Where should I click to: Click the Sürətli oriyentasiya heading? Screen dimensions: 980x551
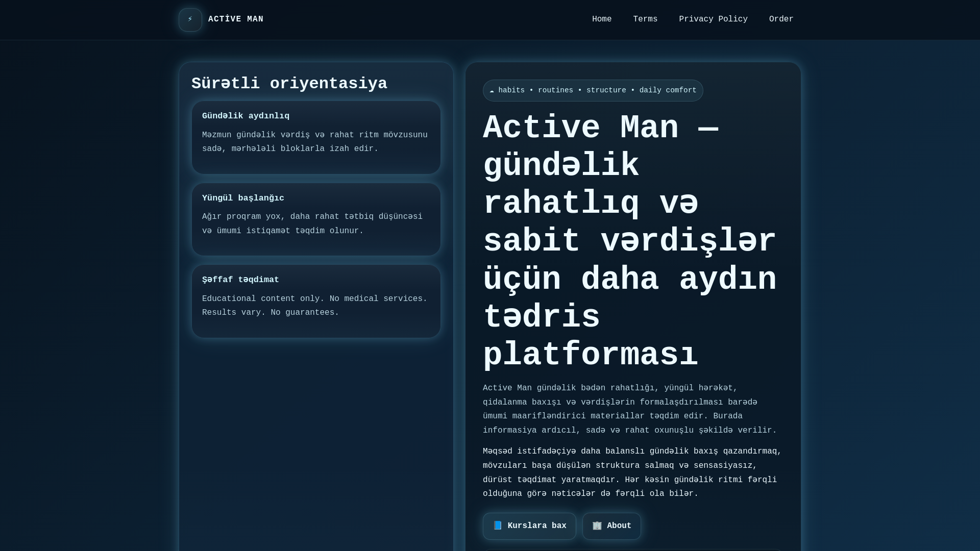tap(289, 84)
